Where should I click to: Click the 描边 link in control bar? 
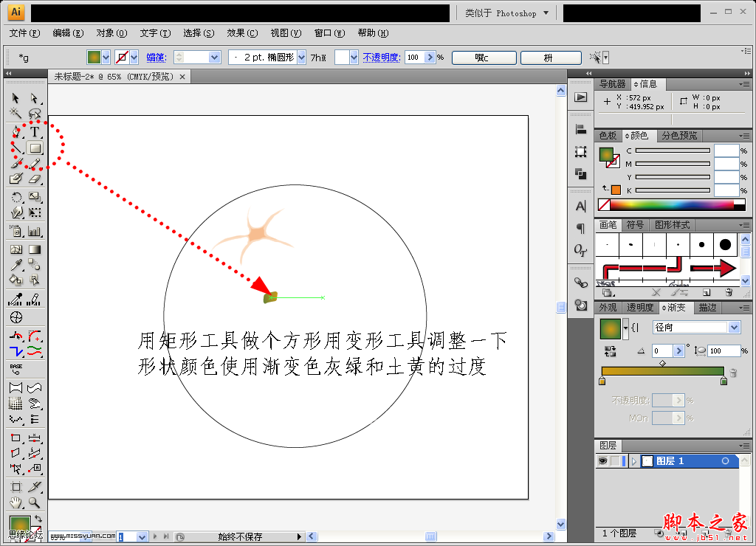tap(157, 58)
